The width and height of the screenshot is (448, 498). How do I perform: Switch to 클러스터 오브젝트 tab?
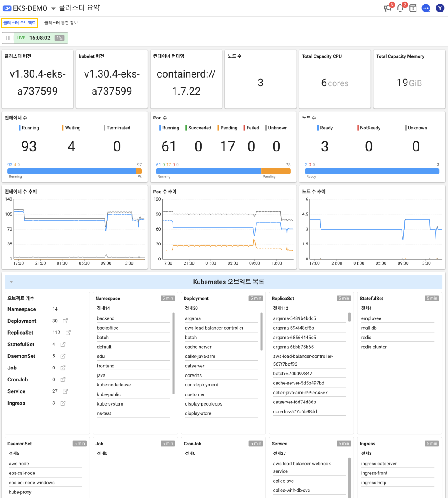19,23
